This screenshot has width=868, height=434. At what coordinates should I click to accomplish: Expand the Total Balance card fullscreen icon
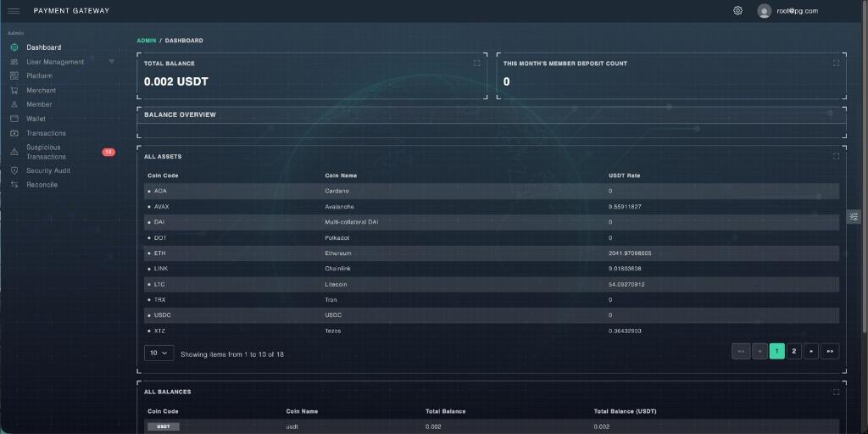(476, 63)
